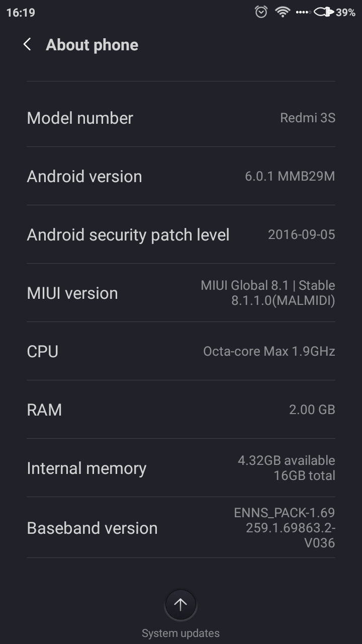Open the Model number entry
This screenshot has height=644, width=362.
181,118
